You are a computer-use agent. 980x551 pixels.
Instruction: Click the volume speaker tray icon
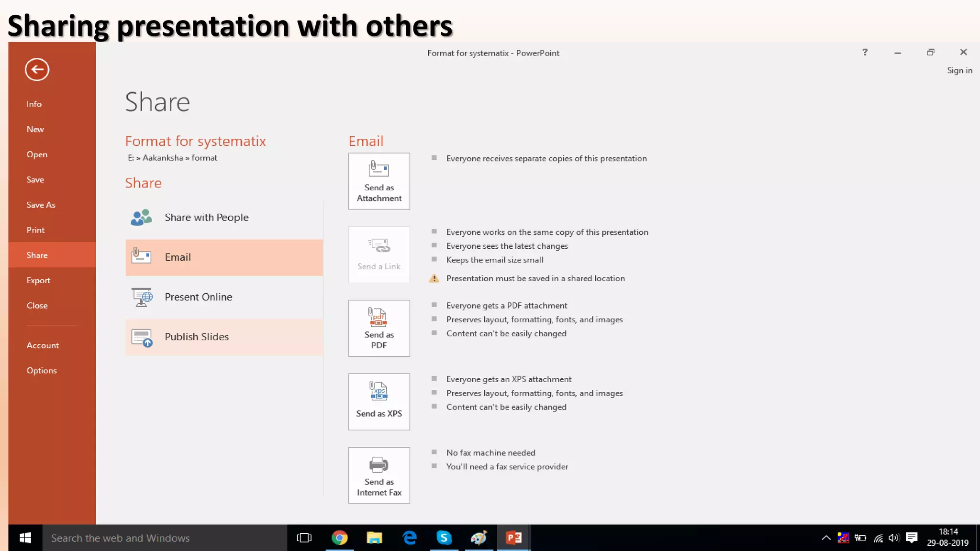(x=894, y=538)
